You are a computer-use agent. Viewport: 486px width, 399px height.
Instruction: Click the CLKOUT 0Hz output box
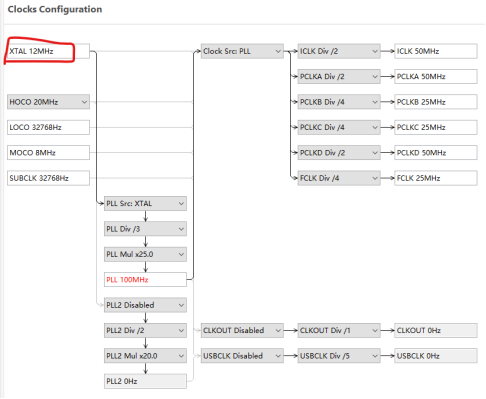pyautogui.click(x=436, y=330)
